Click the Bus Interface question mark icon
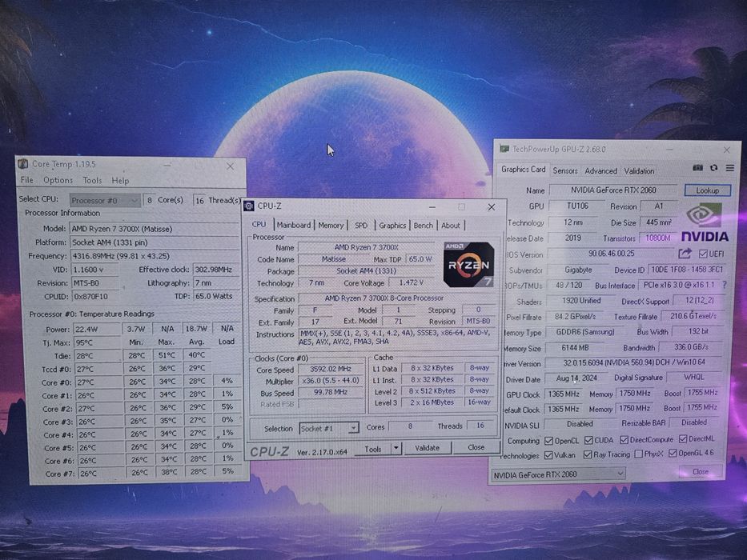This screenshot has width=747, height=560. [x=725, y=285]
